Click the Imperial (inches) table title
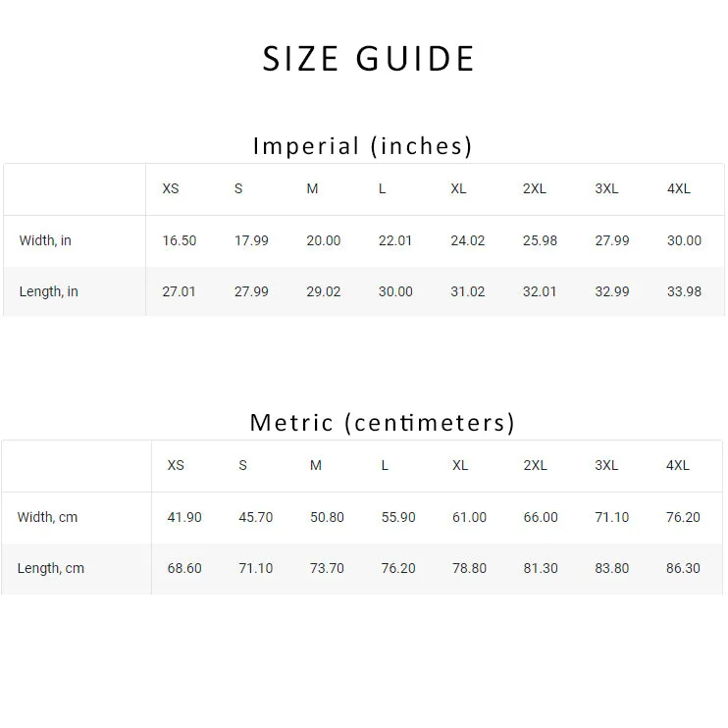The height and width of the screenshot is (728, 728). tap(363, 146)
